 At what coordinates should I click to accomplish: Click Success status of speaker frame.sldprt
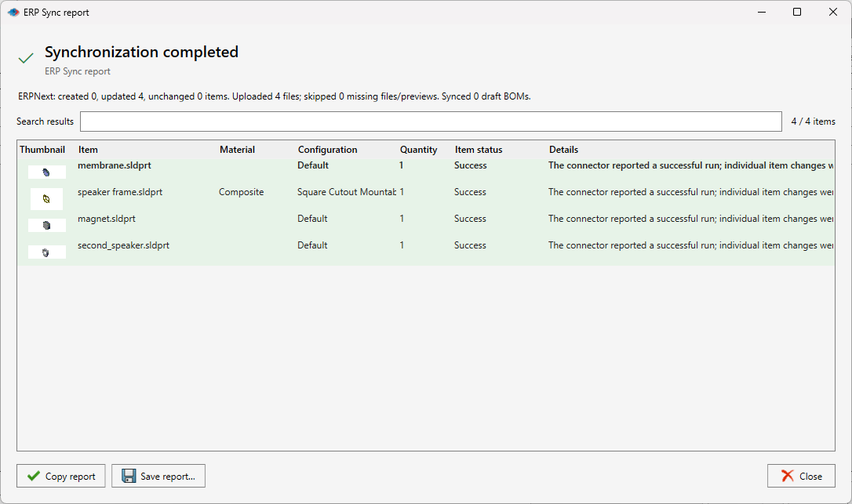pyautogui.click(x=471, y=192)
